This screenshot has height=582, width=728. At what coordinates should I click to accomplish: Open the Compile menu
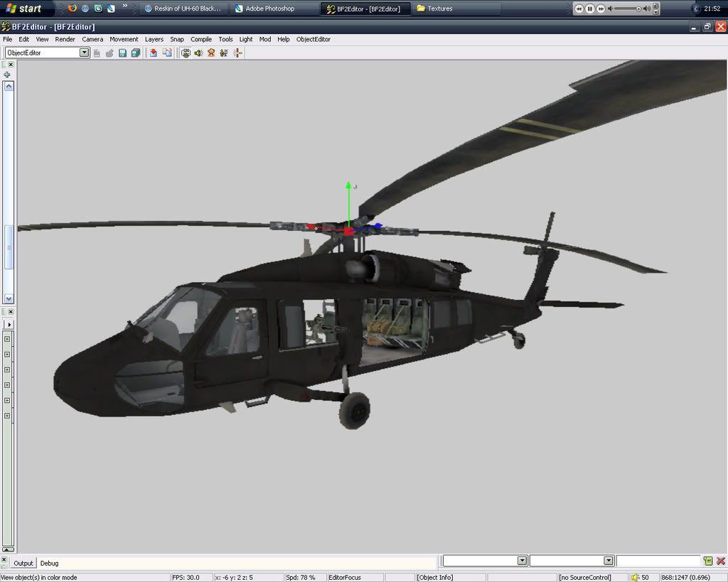pos(200,39)
